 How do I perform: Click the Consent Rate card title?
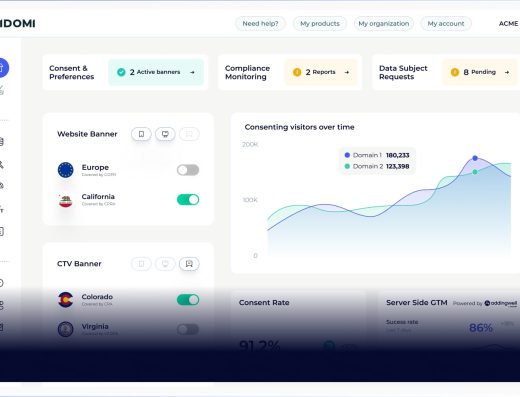[264, 303]
